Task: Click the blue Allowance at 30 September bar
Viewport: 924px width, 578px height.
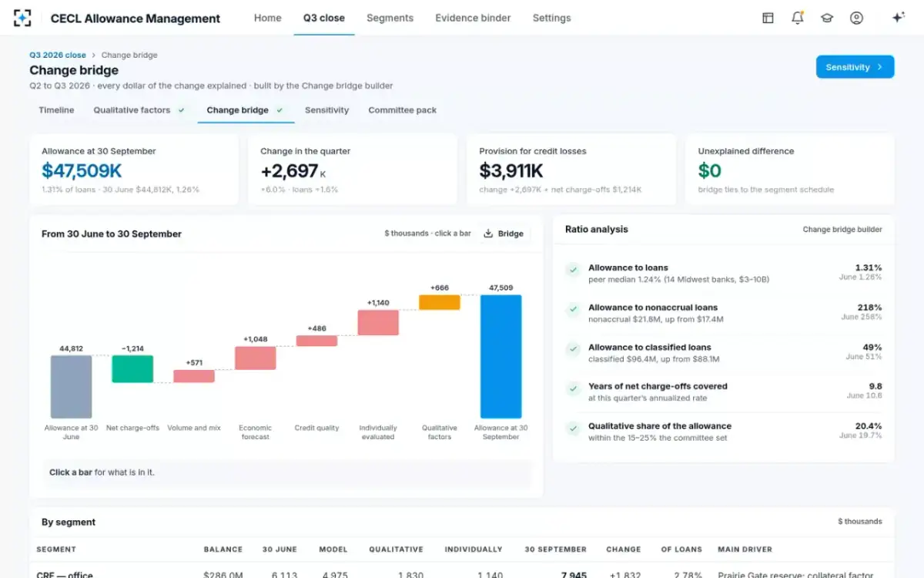Action: coord(501,356)
